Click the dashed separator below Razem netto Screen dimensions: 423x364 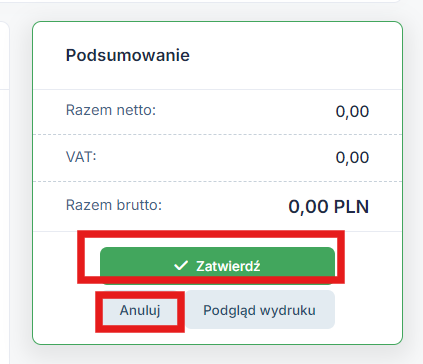click(217, 135)
